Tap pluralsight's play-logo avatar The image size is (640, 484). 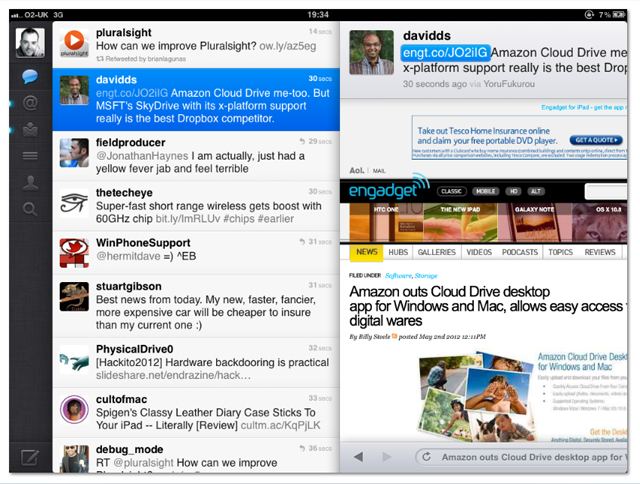[x=74, y=43]
